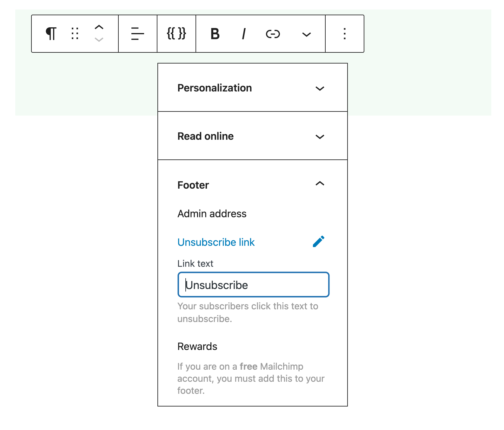Insert a link with the link icon
504x430 pixels.
coord(273,34)
